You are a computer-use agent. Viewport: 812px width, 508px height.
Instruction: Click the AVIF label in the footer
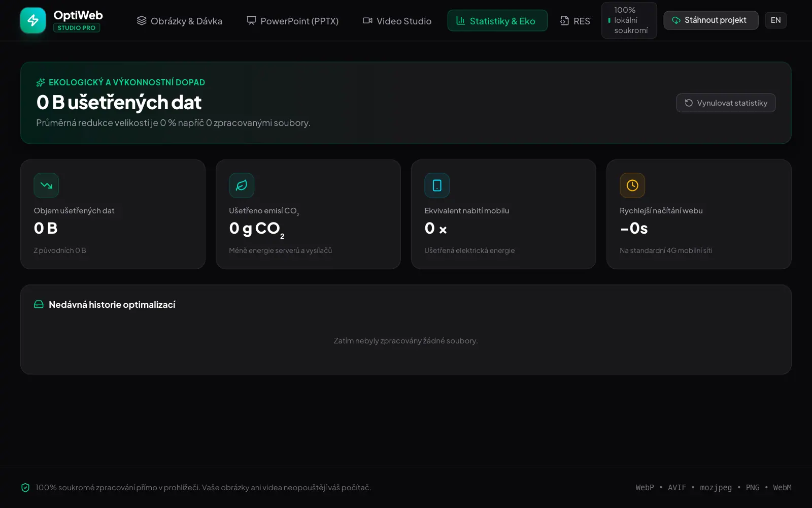pyautogui.click(x=676, y=488)
